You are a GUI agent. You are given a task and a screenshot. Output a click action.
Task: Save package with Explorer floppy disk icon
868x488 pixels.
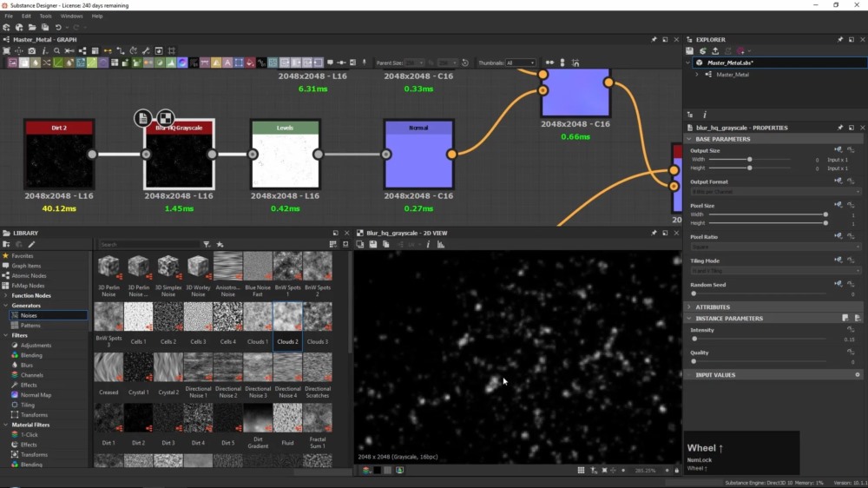coord(690,51)
